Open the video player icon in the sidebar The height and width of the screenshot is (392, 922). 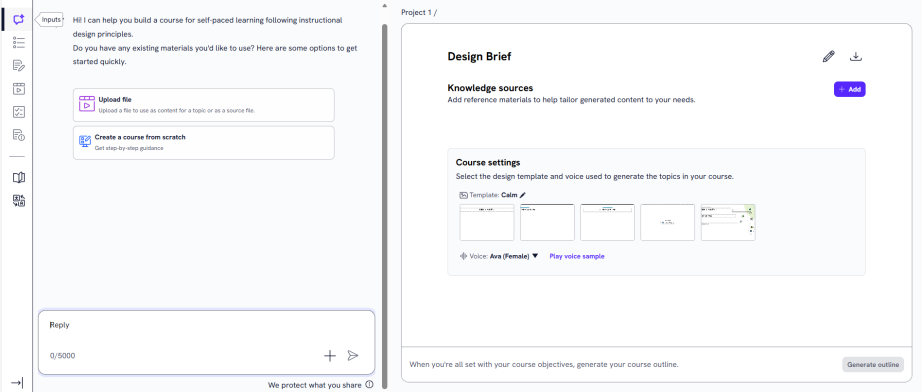[x=18, y=89]
